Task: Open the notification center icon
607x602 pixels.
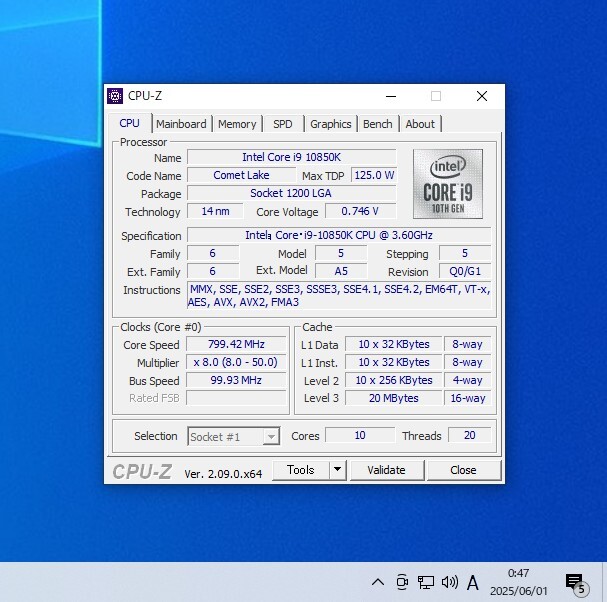Action: coord(576,583)
